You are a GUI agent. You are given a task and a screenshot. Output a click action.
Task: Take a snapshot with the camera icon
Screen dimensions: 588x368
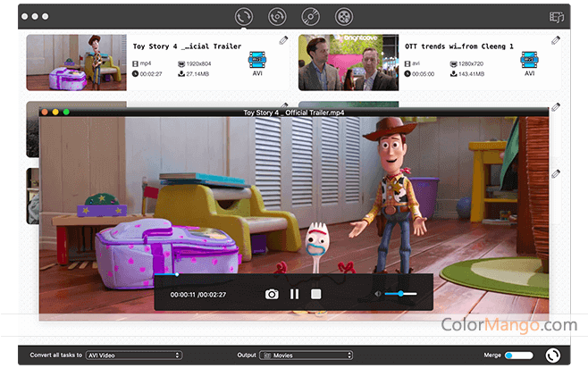pyautogui.click(x=272, y=294)
